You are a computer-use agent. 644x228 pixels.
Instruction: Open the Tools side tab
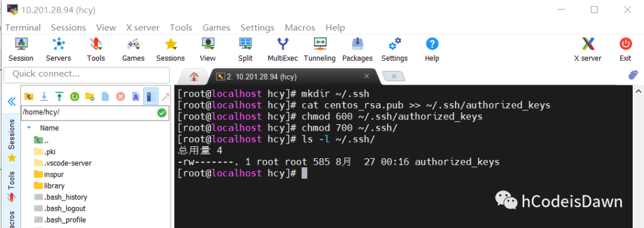(x=11, y=186)
